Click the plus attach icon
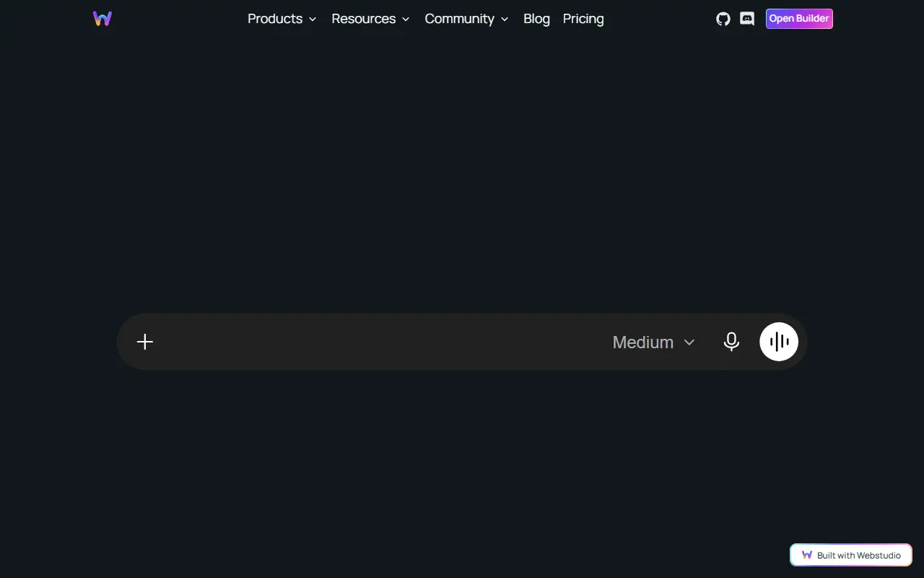Screen dimensions: 924x578 click(x=145, y=342)
